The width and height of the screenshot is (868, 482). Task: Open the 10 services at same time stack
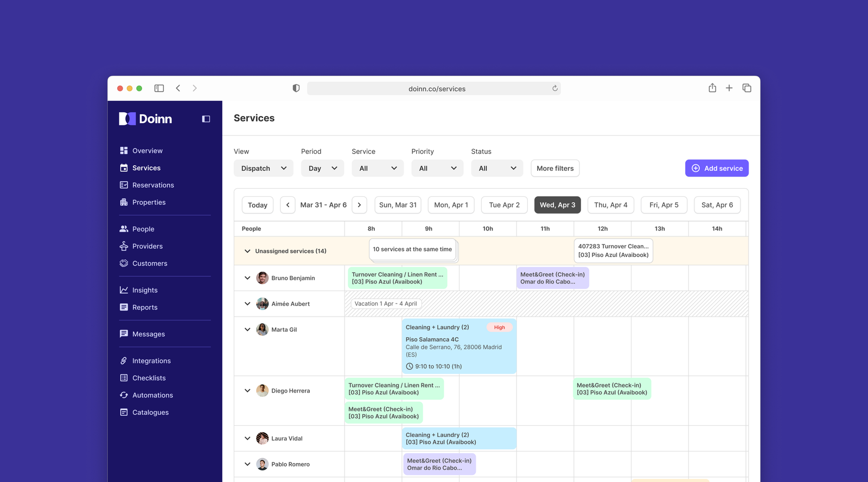[412, 249]
